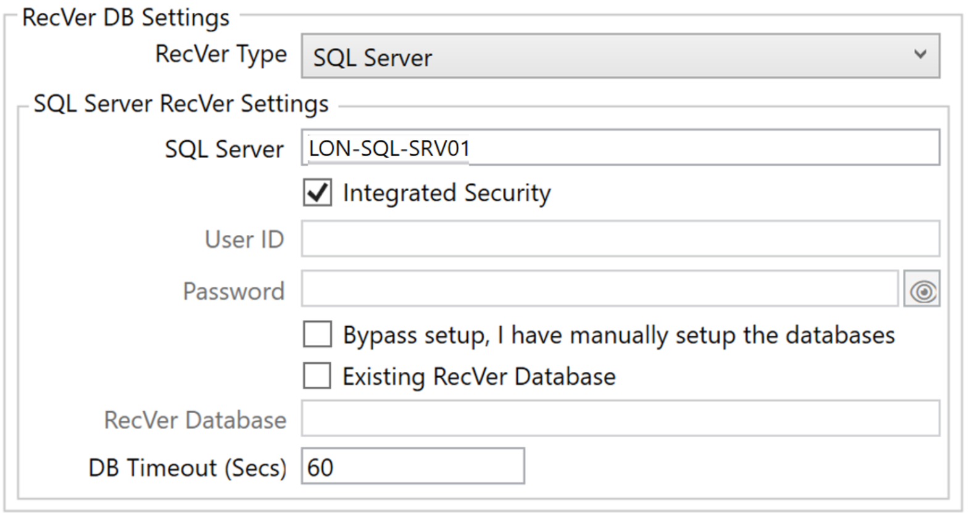Show password with the eye icon
980x518 pixels.
coord(922,289)
